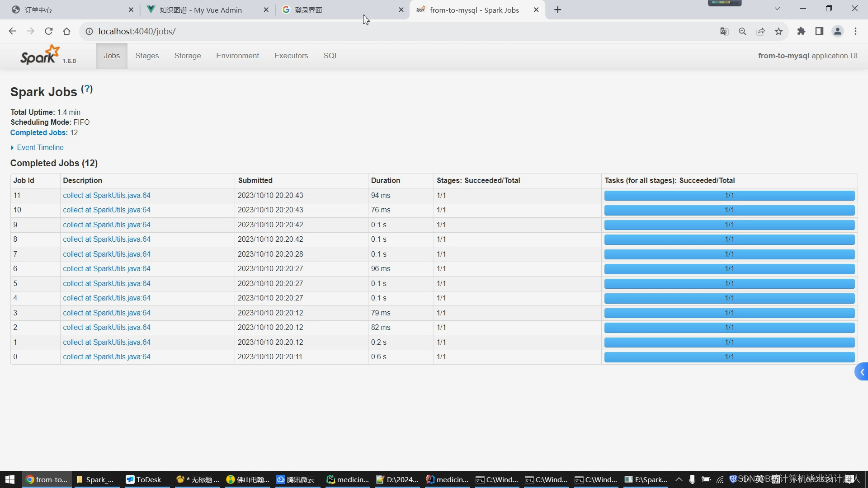Click the translate page icon

click(x=724, y=31)
